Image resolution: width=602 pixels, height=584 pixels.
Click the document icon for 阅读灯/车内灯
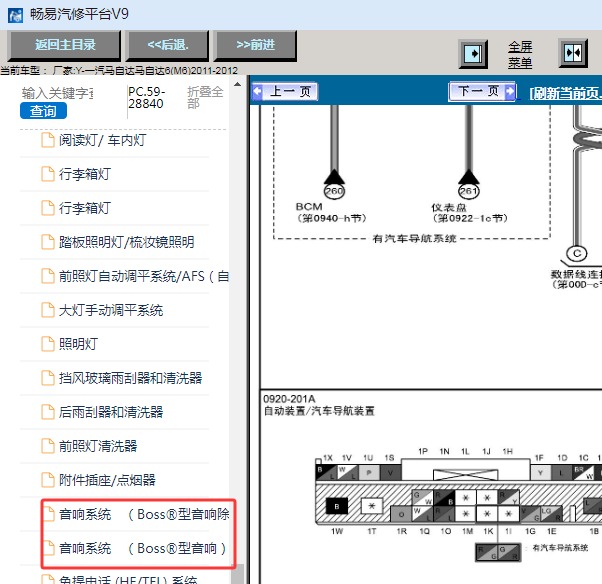(x=48, y=140)
